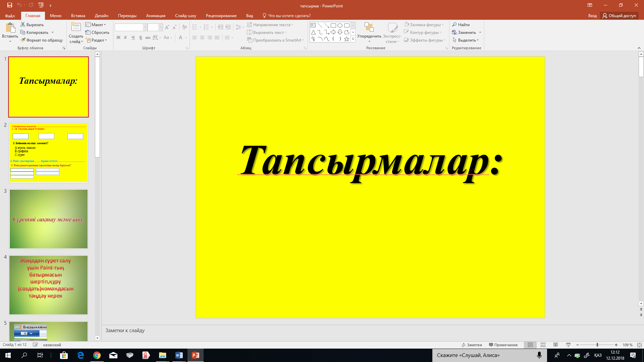Click the Reset (Сбросить) button
Screen dimensions: 644x362
tap(97, 33)
